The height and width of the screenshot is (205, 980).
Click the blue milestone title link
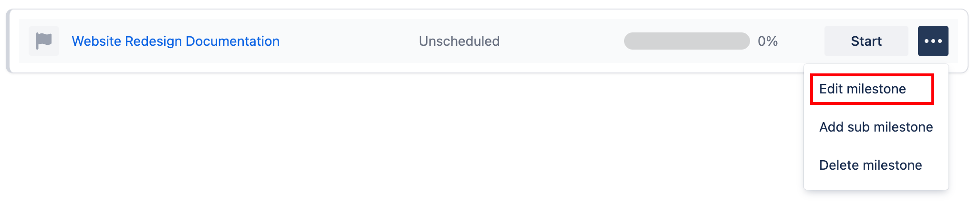pos(175,41)
